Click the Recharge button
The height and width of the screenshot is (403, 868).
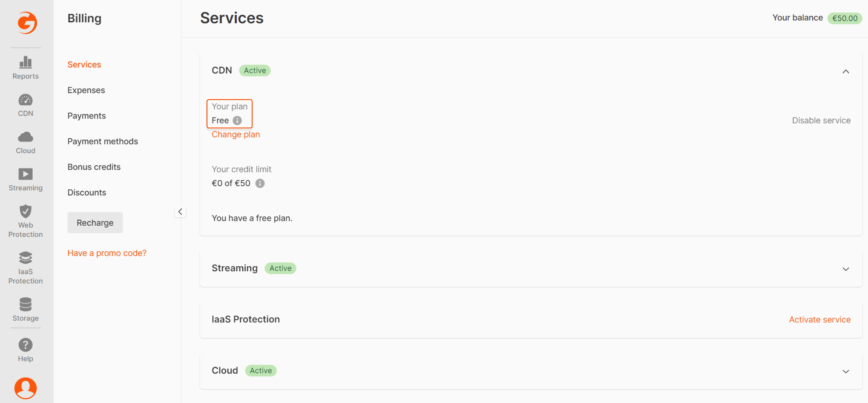(95, 223)
